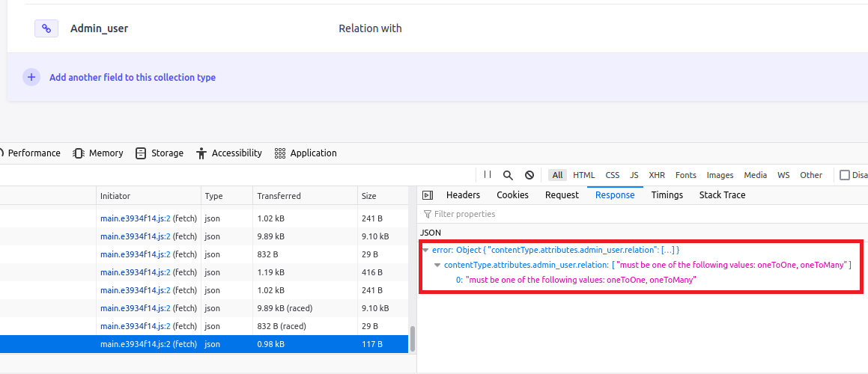Sort by the Initiator column header
Screen dimensions: 868x374
148,196
